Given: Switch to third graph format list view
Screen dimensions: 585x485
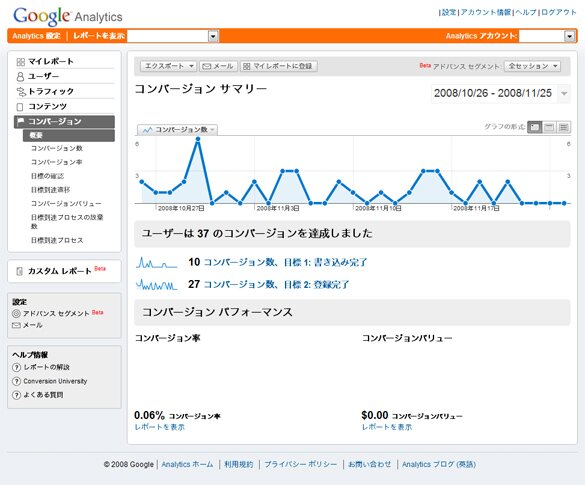Looking at the screenshot, I should point(563,127).
